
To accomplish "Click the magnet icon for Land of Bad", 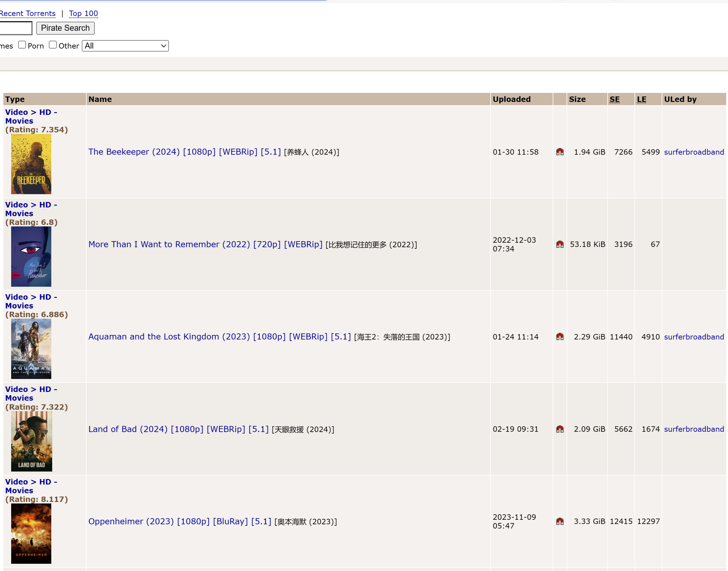I will tap(560, 429).
